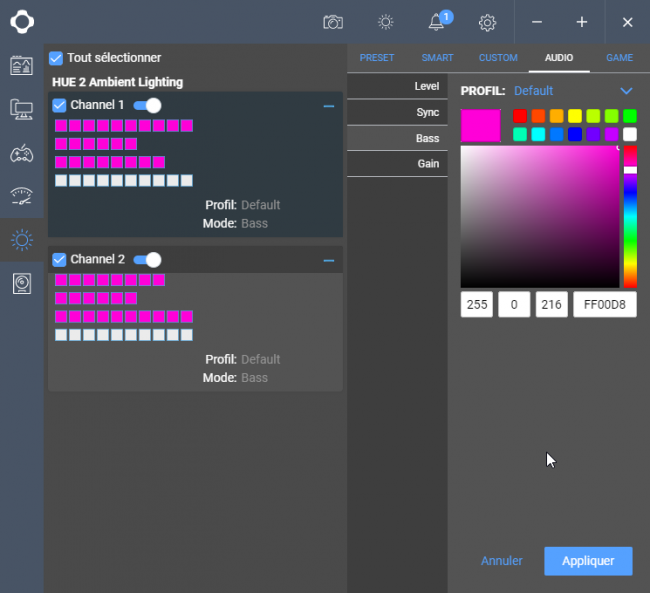Open the Games controller sidebar icon
The width and height of the screenshot is (650, 593).
click(x=22, y=153)
